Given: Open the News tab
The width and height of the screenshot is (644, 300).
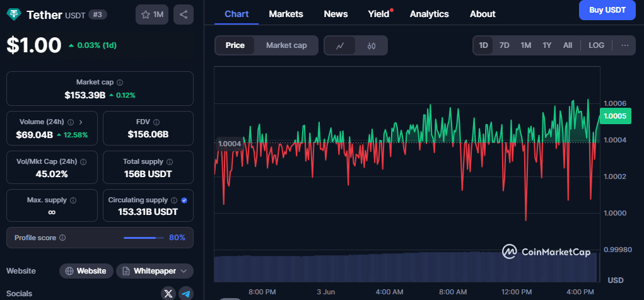Looking at the screenshot, I should click(336, 14).
